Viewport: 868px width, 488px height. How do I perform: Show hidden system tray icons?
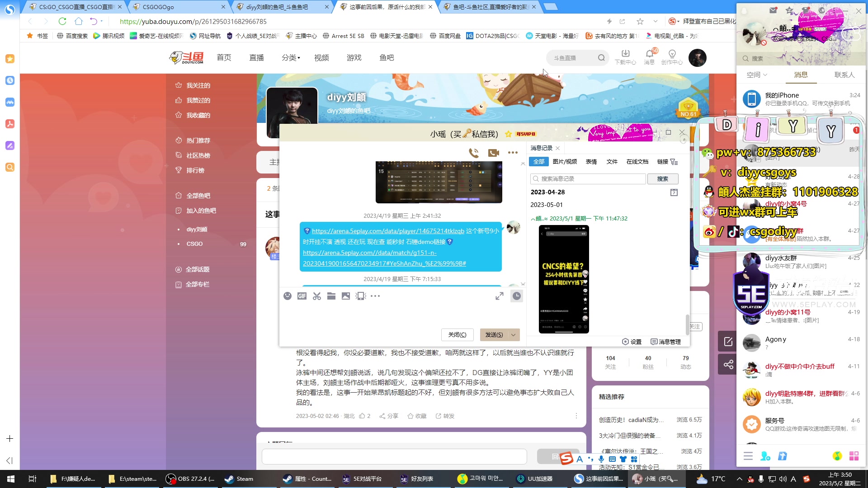[x=739, y=479]
